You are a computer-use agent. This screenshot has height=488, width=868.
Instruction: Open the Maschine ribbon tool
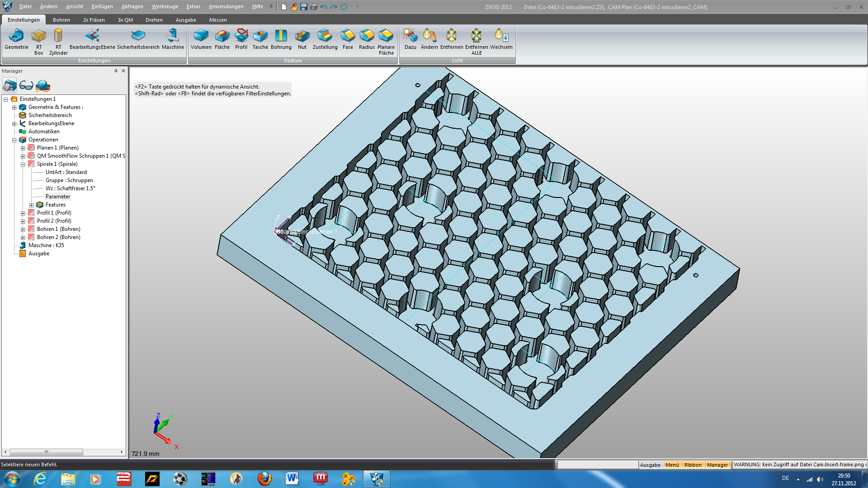173,39
